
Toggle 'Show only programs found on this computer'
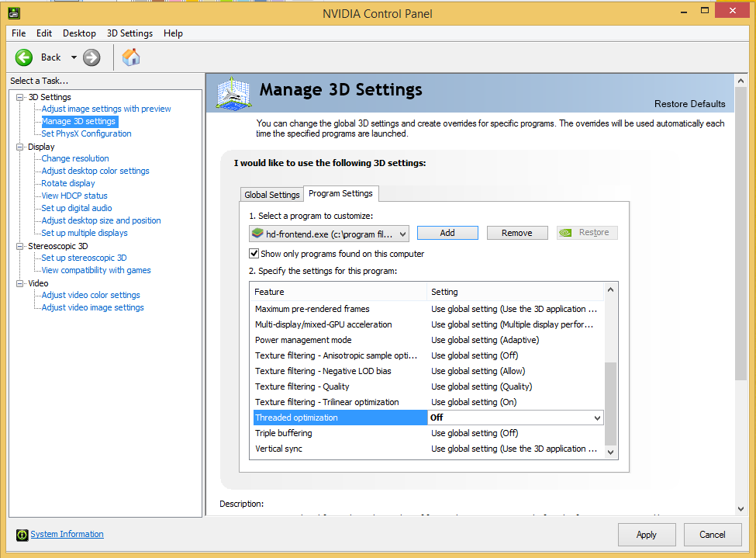click(254, 254)
